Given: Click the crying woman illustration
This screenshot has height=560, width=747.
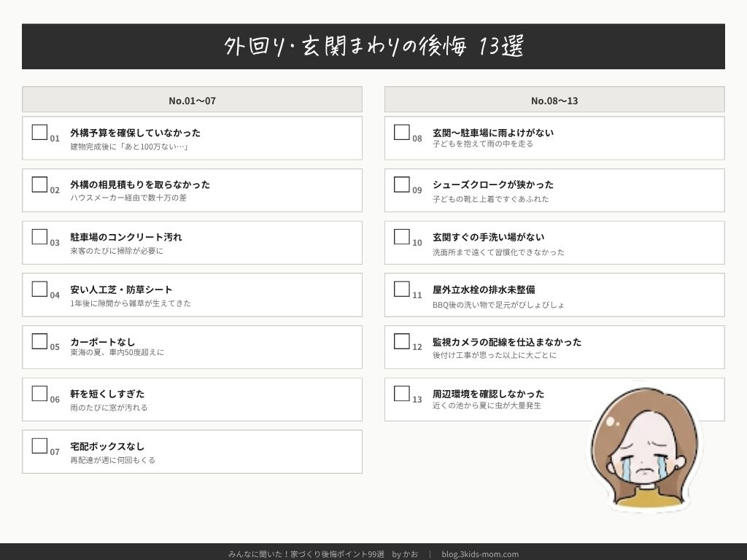Looking at the screenshot, I should [643, 448].
